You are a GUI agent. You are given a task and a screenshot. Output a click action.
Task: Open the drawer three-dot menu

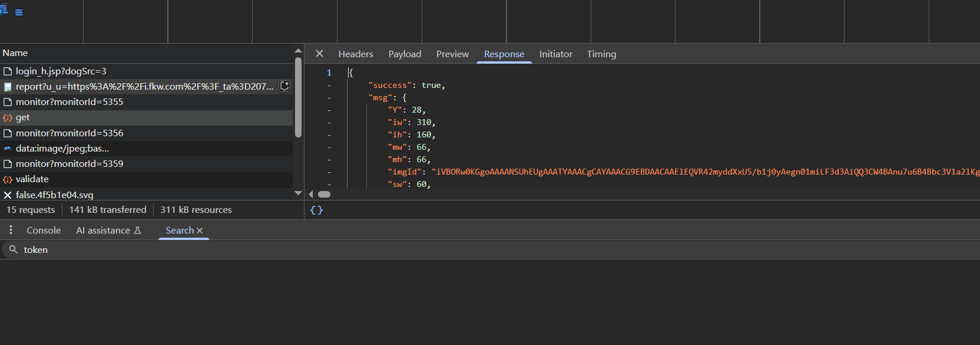(x=11, y=230)
